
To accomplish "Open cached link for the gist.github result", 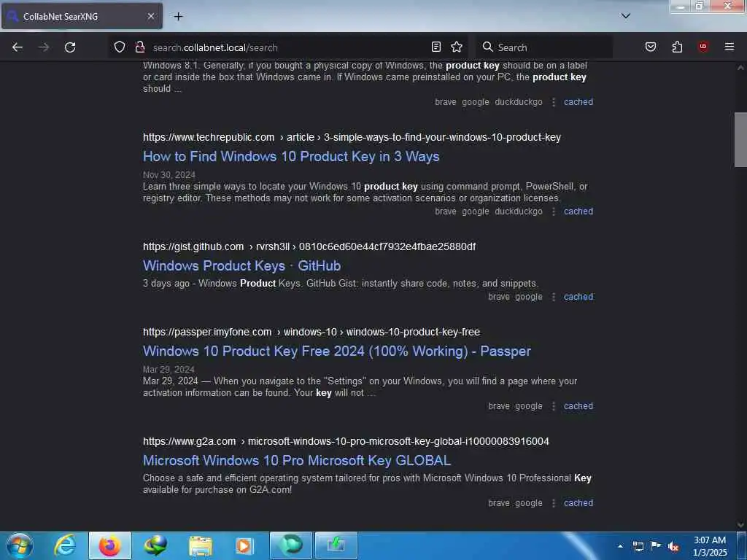I will 578,297.
